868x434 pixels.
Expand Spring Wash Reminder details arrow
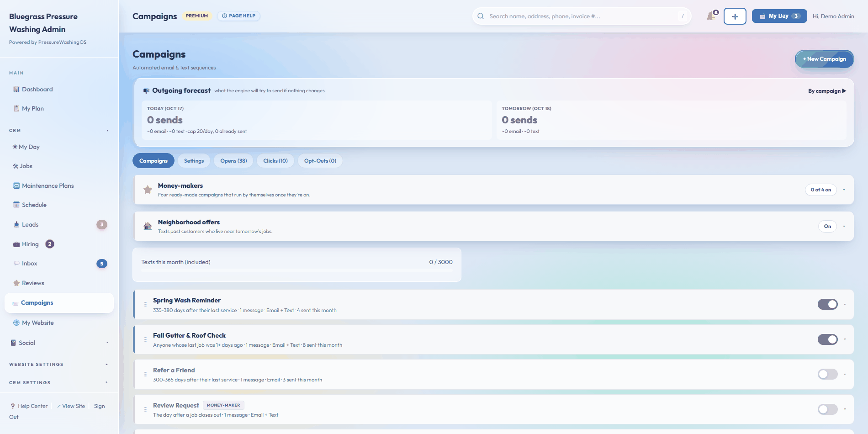pos(845,304)
